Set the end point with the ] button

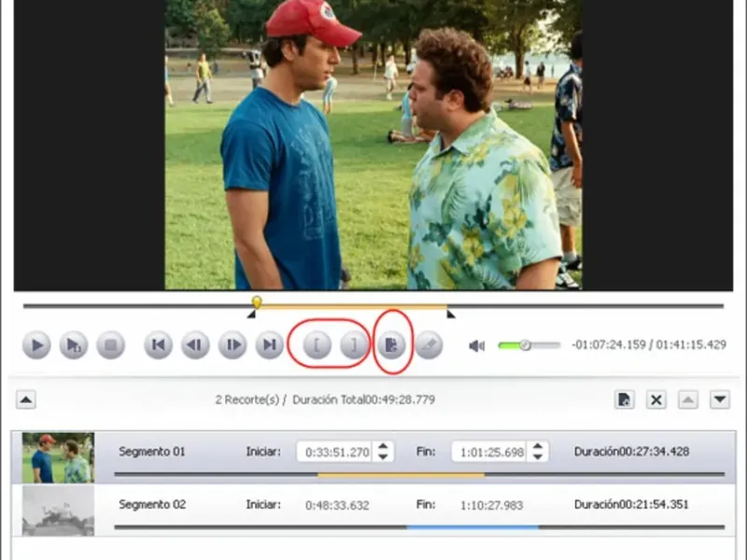355,344
